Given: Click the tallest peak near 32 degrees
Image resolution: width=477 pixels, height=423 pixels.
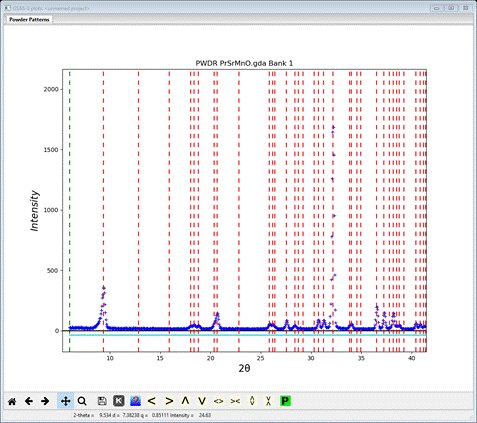Looking at the screenshot, I should (333, 128).
